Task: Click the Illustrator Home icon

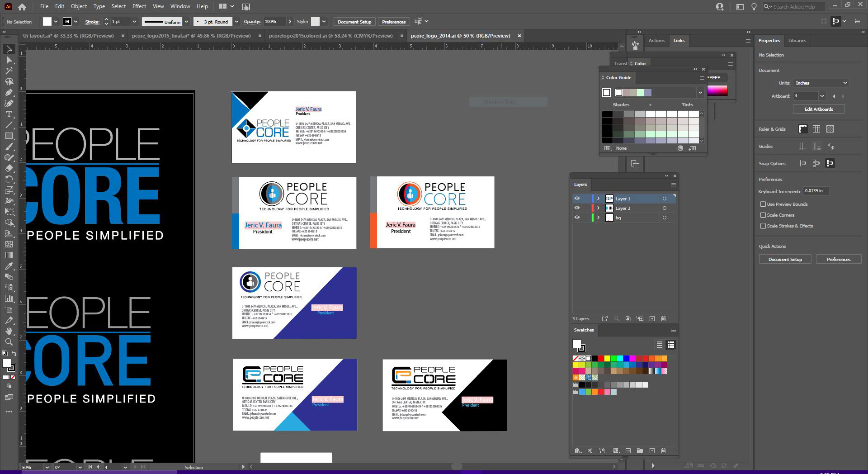Action: (x=22, y=7)
